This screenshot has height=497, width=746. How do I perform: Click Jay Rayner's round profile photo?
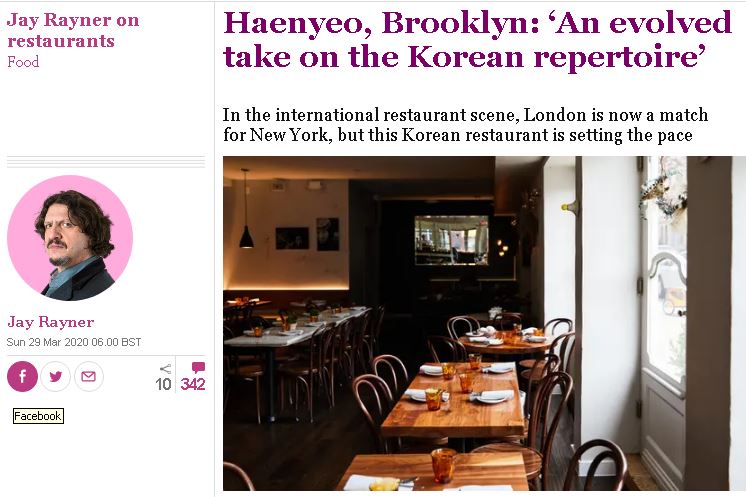click(70, 238)
